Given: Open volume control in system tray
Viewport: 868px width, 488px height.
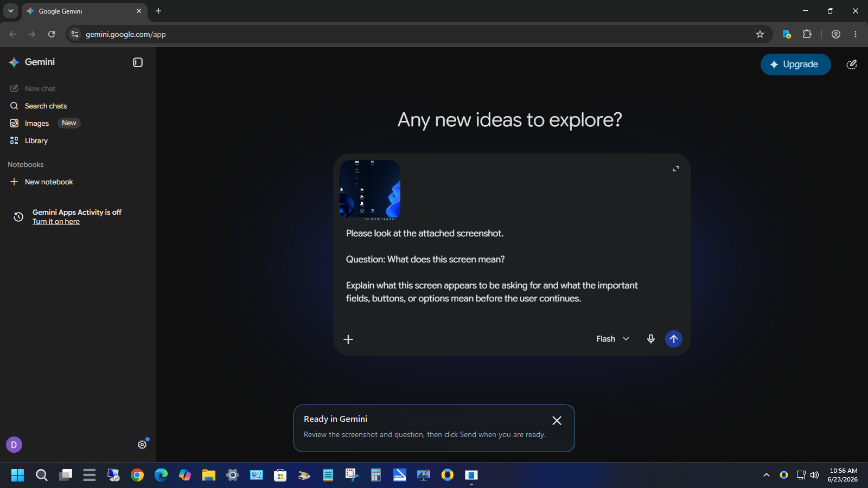Looking at the screenshot, I should [814, 475].
